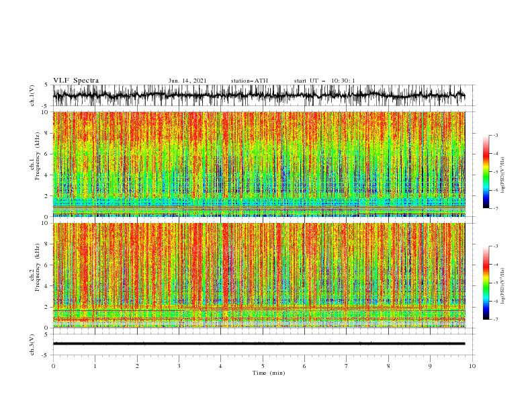Click the 'ch.1(V)' waveform axis label
This screenshot has height=411, width=532.
tap(32, 95)
